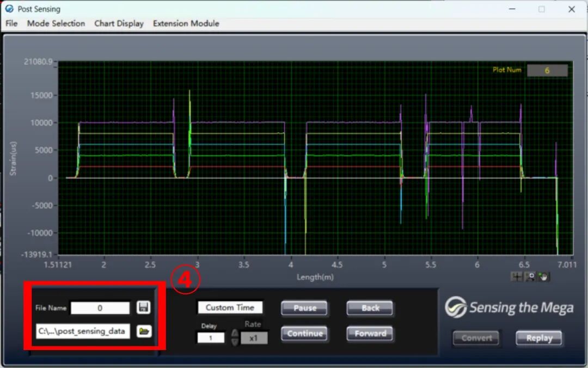Open the Extension Module menu
This screenshot has height=368, width=588.
[x=186, y=23]
